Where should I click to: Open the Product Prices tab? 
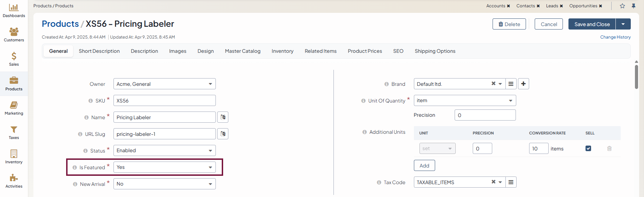[365, 51]
